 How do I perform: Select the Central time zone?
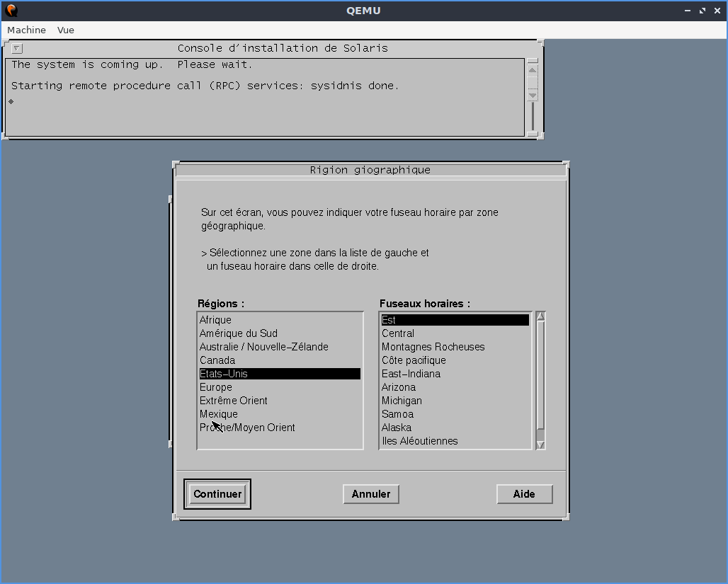pos(455,333)
